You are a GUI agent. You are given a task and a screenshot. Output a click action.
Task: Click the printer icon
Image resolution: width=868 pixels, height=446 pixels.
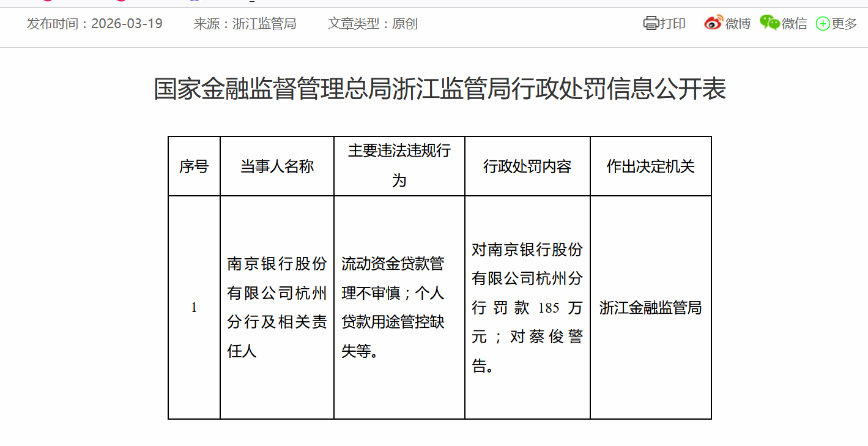tap(651, 23)
